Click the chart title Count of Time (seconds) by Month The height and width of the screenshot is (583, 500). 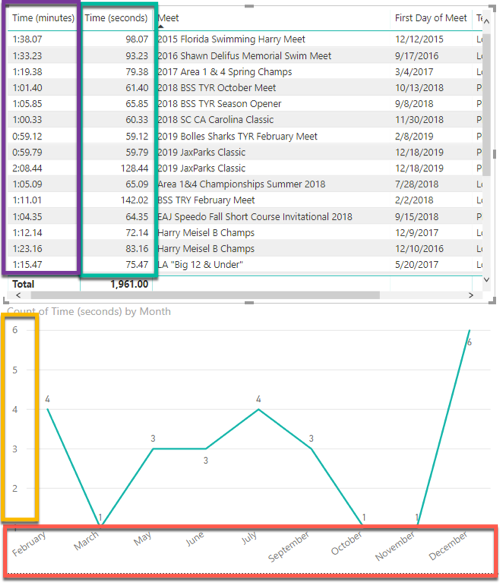pyautogui.click(x=89, y=311)
